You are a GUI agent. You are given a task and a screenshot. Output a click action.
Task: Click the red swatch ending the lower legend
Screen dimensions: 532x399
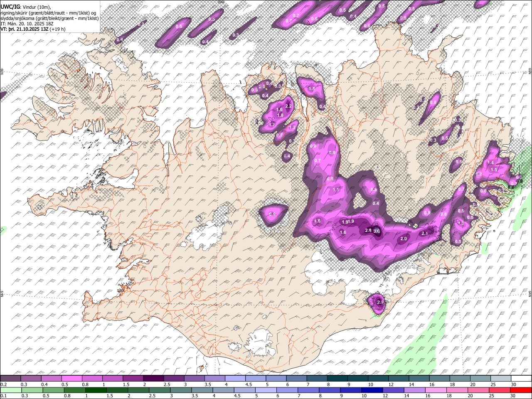pyautogui.click(x=521, y=390)
